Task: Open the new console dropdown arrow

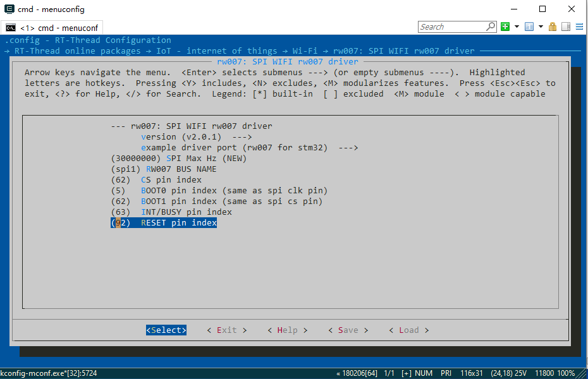Action: coord(517,27)
